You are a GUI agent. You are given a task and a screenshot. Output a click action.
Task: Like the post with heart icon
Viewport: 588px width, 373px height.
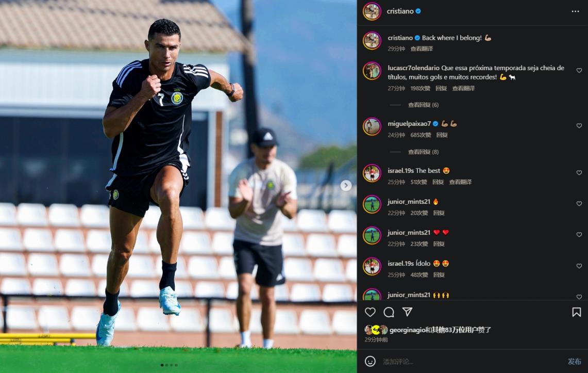click(x=370, y=312)
